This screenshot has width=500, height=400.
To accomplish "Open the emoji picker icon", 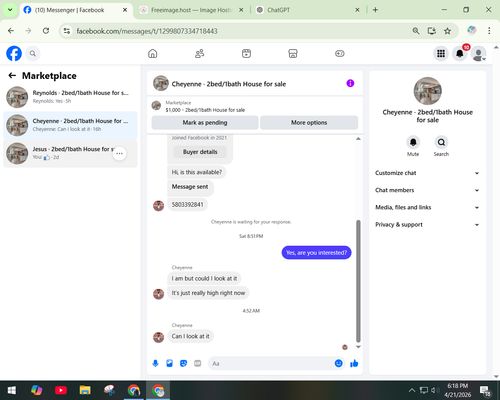I will (x=339, y=363).
